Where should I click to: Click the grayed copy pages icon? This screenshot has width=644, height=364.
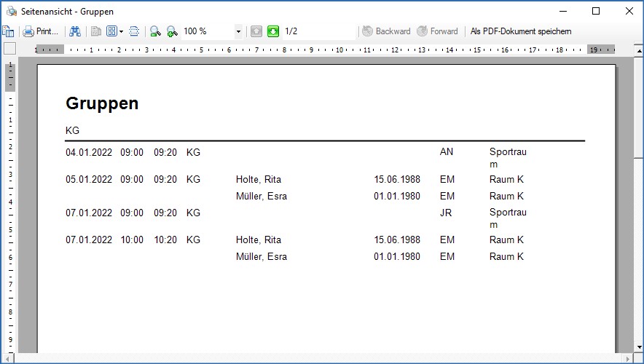coord(96,31)
